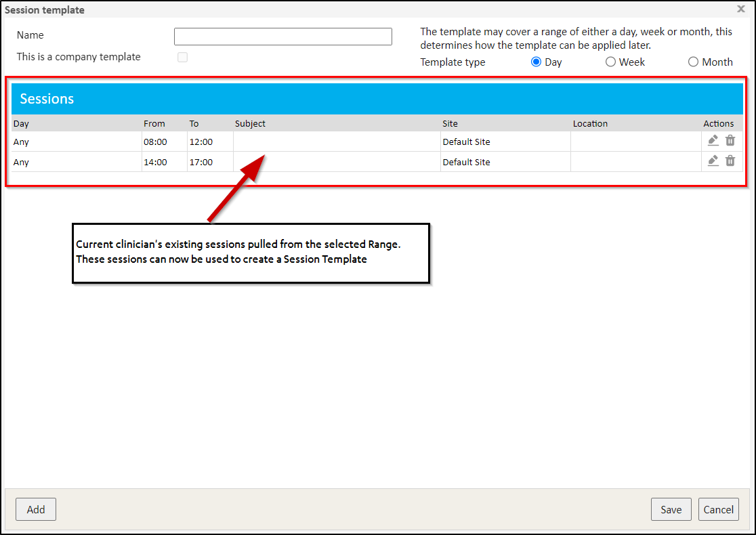Click the template Name text field
The image size is (756, 535).
coord(282,37)
